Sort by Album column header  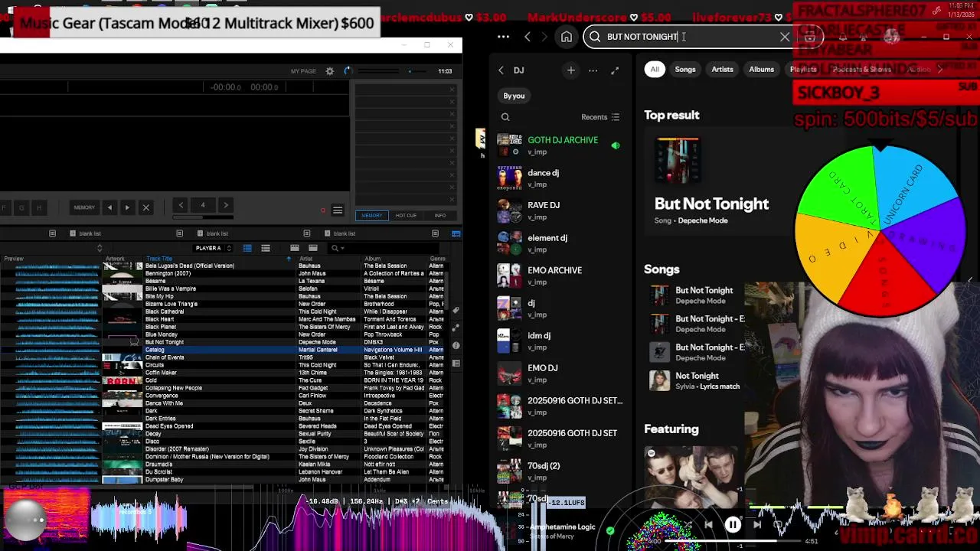coord(372,259)
